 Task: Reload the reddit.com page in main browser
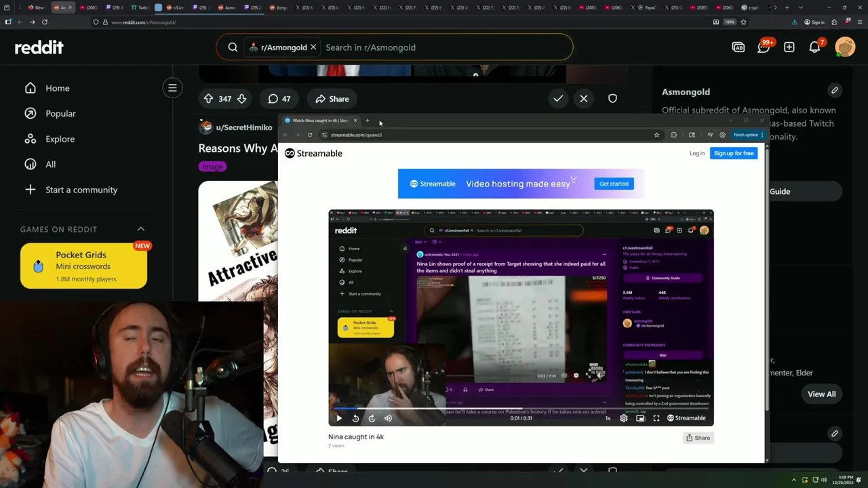click(45, 22)
